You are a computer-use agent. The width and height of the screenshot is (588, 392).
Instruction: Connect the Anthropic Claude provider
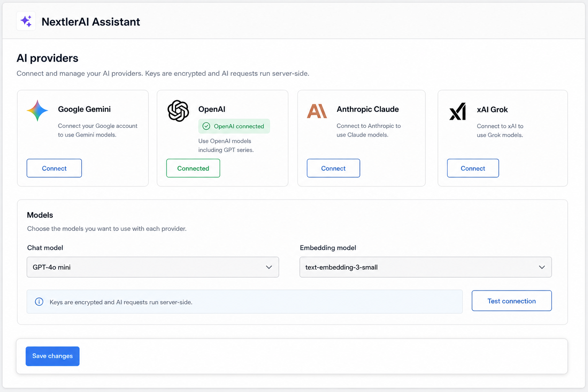[x=333, y=168]
